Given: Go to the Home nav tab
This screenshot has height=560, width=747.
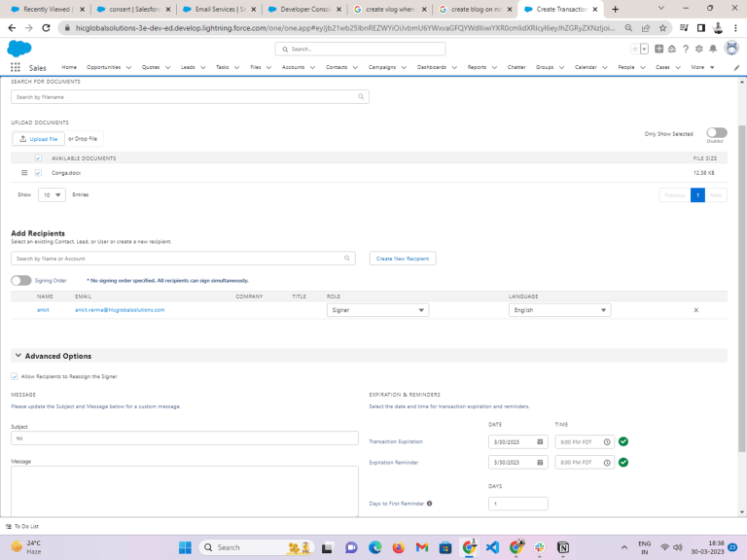Looking at the screenshot, I should [69, 67].
